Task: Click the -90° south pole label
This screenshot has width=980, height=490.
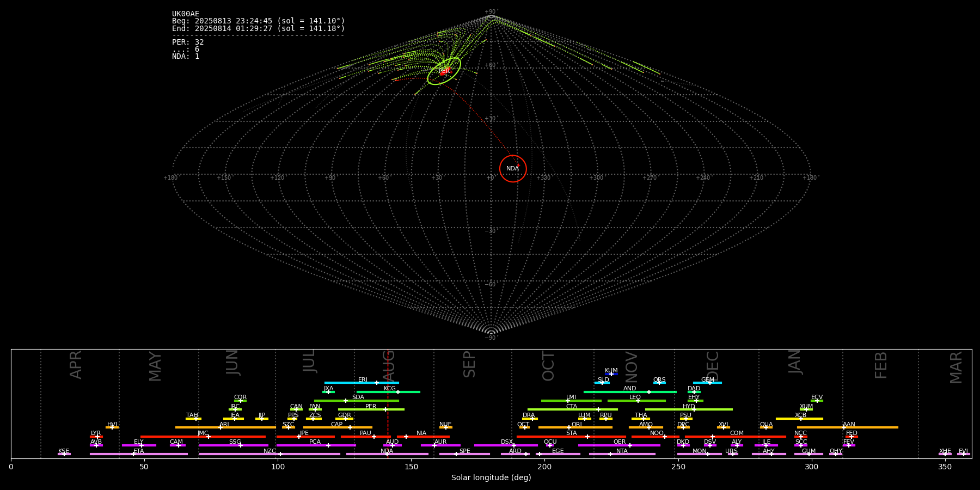Action: pyautogui.click(x=491, y=338)
